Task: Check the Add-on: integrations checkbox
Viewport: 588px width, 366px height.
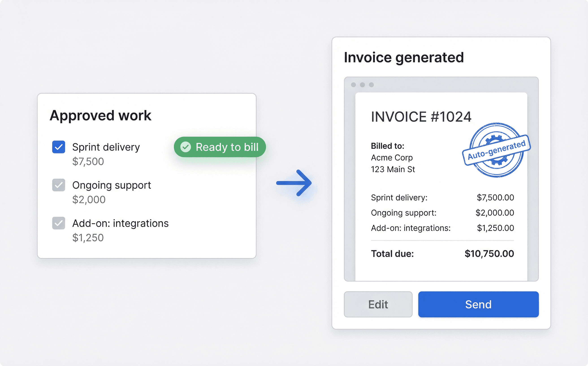Action: 58,223
